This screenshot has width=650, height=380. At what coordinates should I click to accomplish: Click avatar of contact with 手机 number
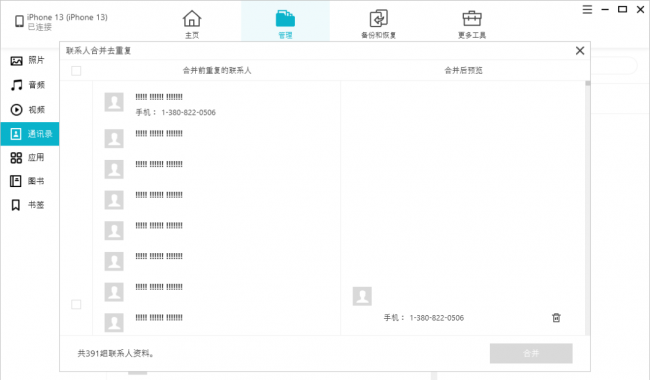[x=114, y=102]
